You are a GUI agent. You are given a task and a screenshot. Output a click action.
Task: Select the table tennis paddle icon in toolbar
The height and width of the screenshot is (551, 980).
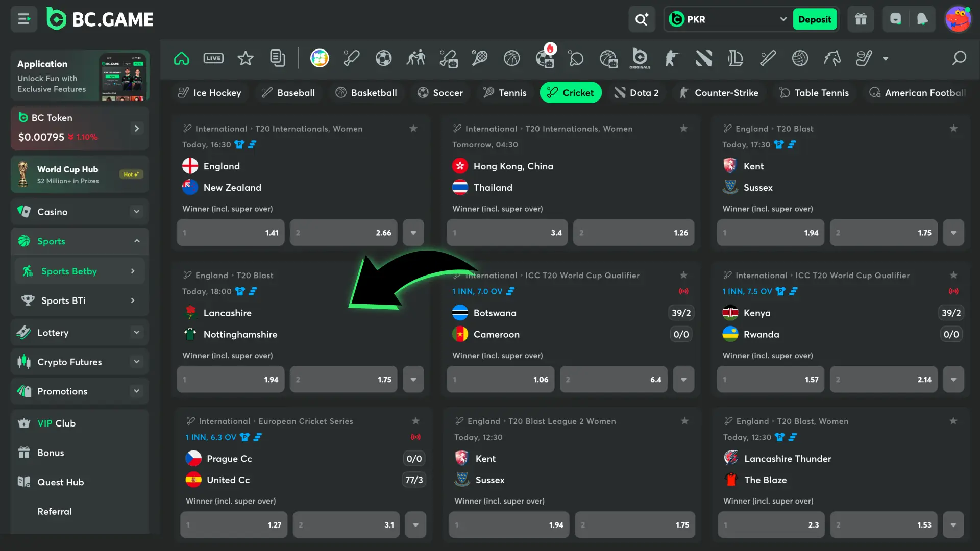click(576, 58)
